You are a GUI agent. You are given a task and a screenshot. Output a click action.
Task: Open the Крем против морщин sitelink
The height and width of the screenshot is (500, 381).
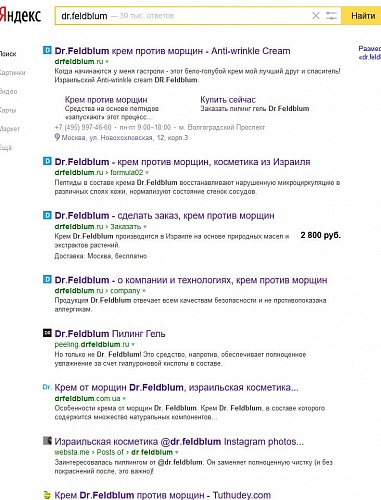coord(106,100)
